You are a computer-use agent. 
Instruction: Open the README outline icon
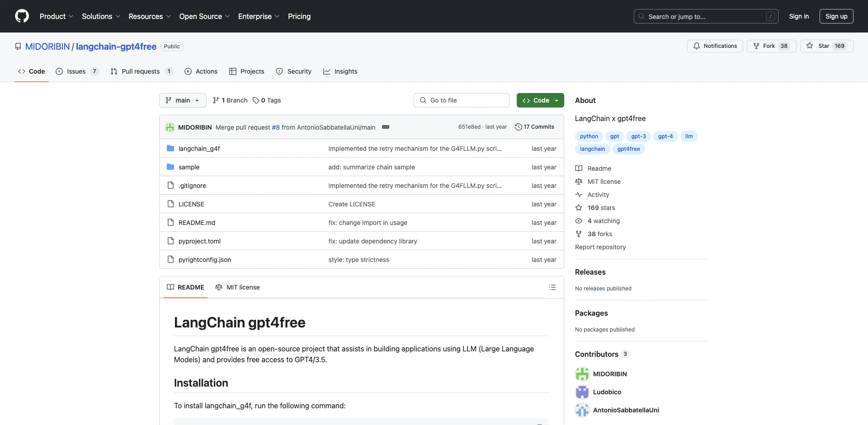[552, 287]
